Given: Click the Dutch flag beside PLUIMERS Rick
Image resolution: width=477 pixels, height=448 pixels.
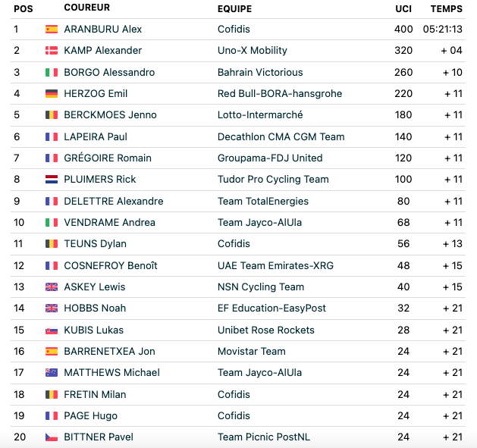Looking at the screenshot, I should [x=52, y=180].
